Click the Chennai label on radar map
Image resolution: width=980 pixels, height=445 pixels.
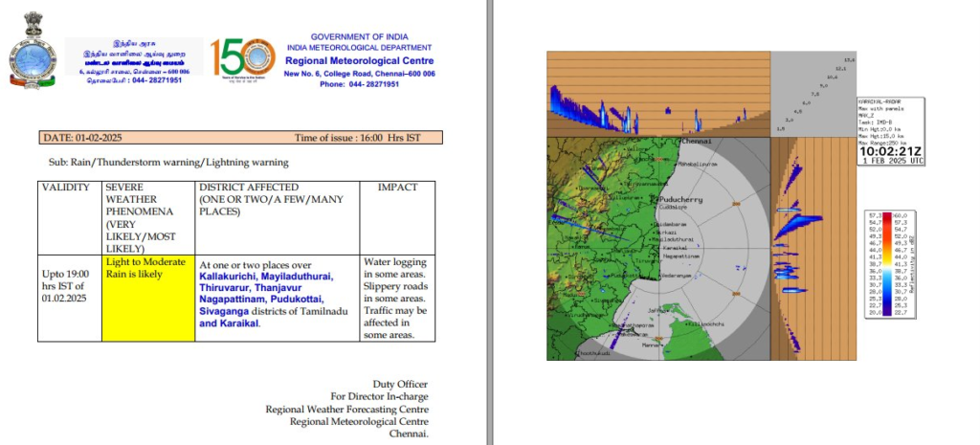tap(696, 142)
